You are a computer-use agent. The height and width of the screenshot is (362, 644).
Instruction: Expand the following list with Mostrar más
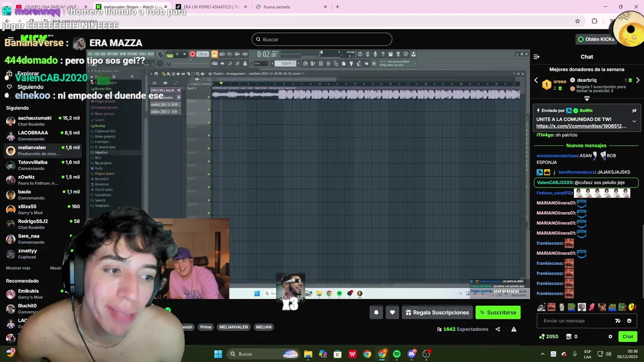coord(18,268)
